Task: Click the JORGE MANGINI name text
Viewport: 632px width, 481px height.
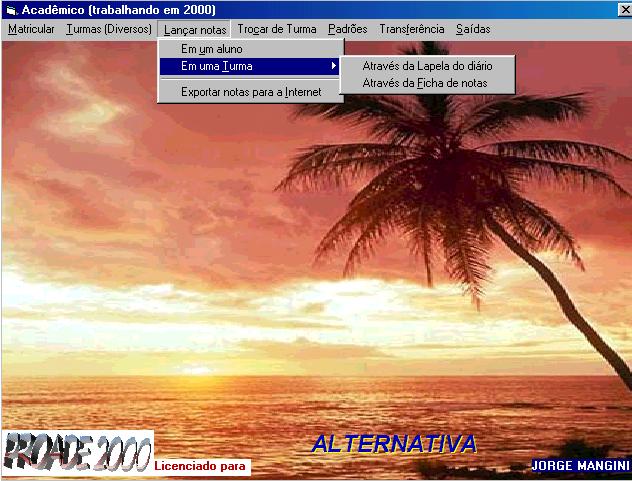Action: pos(580,466)
